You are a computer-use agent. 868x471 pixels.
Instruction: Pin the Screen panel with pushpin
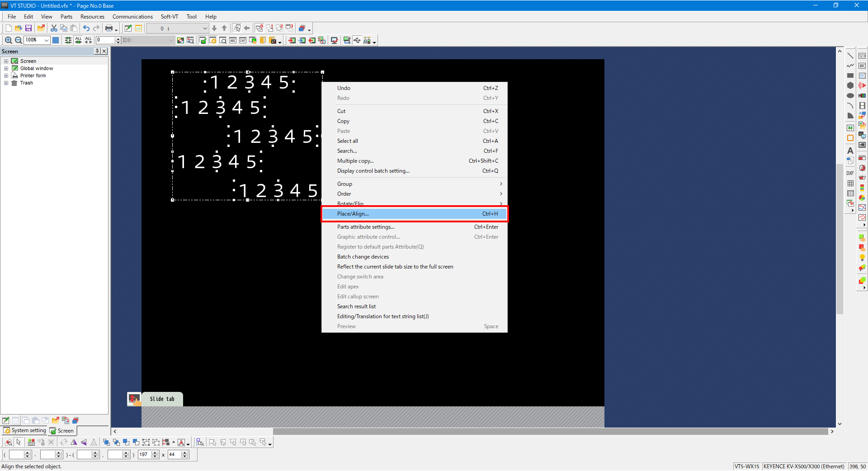[x=97, y=51]
